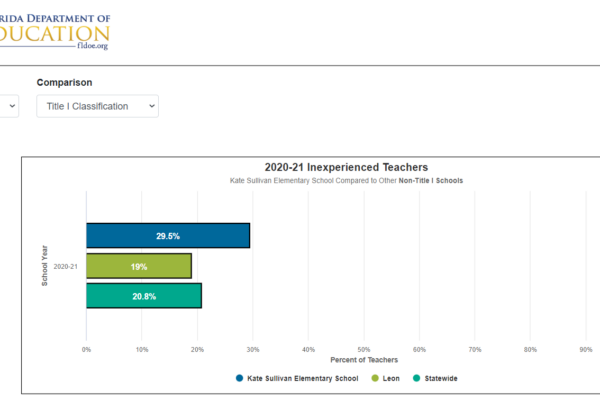Click the School Year axis title
600x400 pixels.
(44, 266)
